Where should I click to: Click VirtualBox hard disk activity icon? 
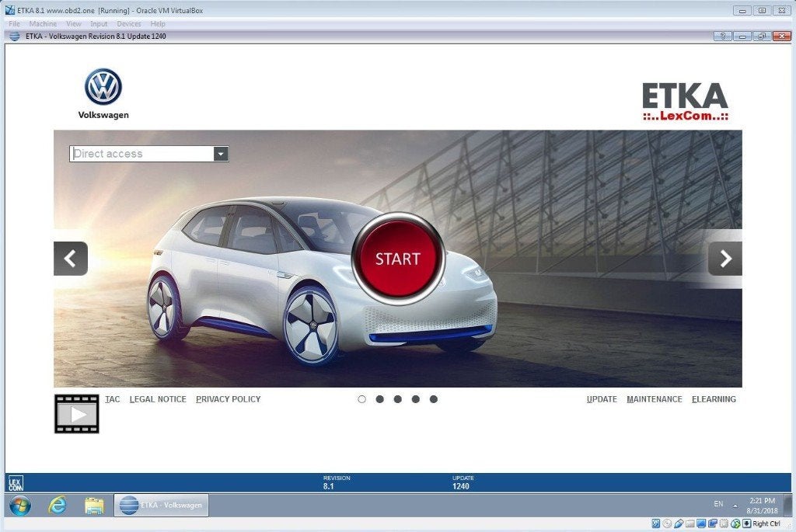(656, 523)
